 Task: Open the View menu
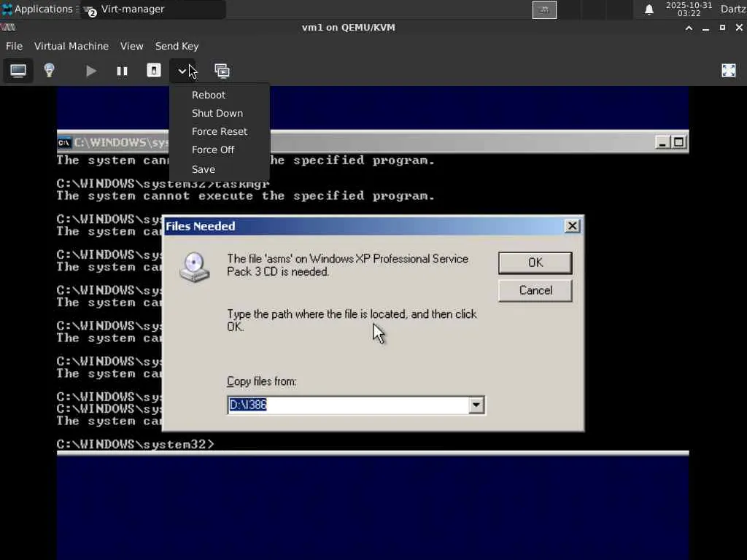tap(131, 46)
